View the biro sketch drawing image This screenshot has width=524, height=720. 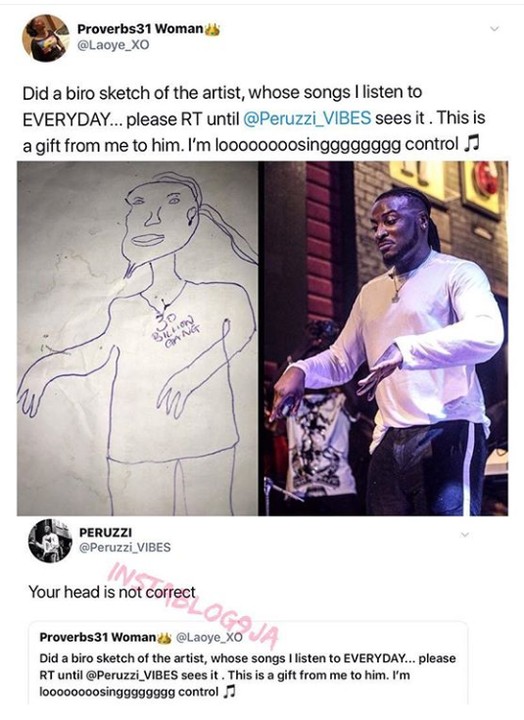(x=138, y=338)
